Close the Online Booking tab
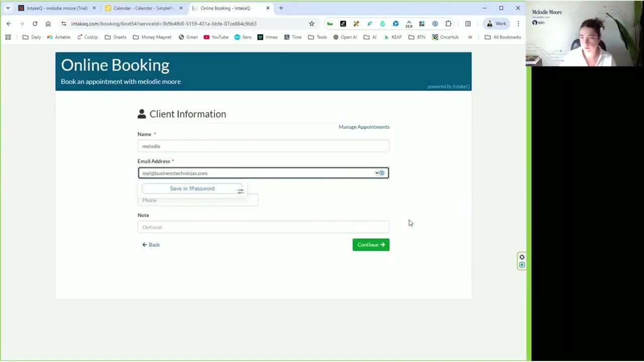Viewport: 644px width, 362px height. click(268, 8)
